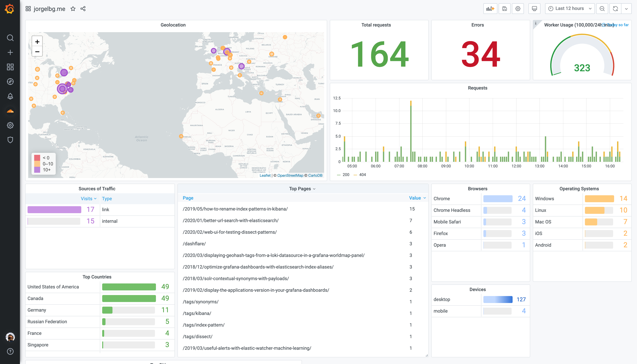The height and width of the screenshot is (364, 637).
Task: Click the OpenStreetMap attribution link
Action: pyautogui.click(x=290, y=176)
